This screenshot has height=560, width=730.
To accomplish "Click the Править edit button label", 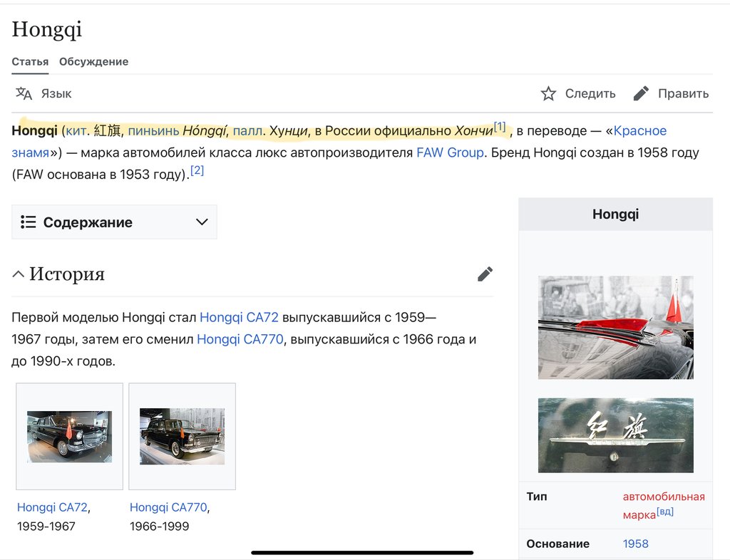I will (683, 93).
